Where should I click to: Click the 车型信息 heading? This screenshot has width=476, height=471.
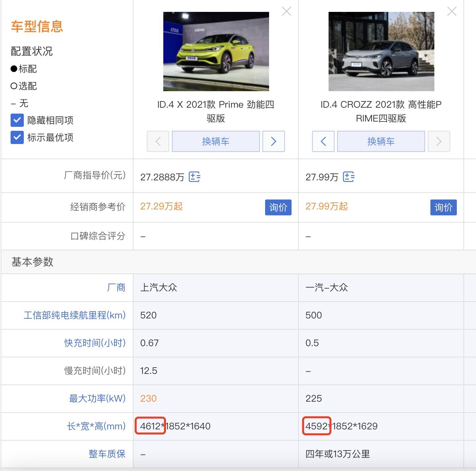click(x=37, y=26)
